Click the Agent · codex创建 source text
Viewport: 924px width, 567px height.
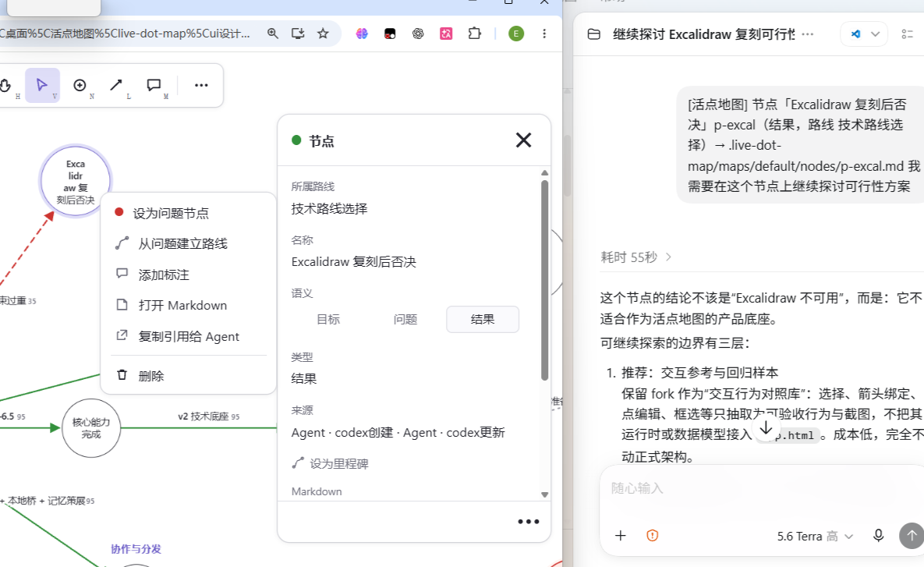(x=342, y=433)
